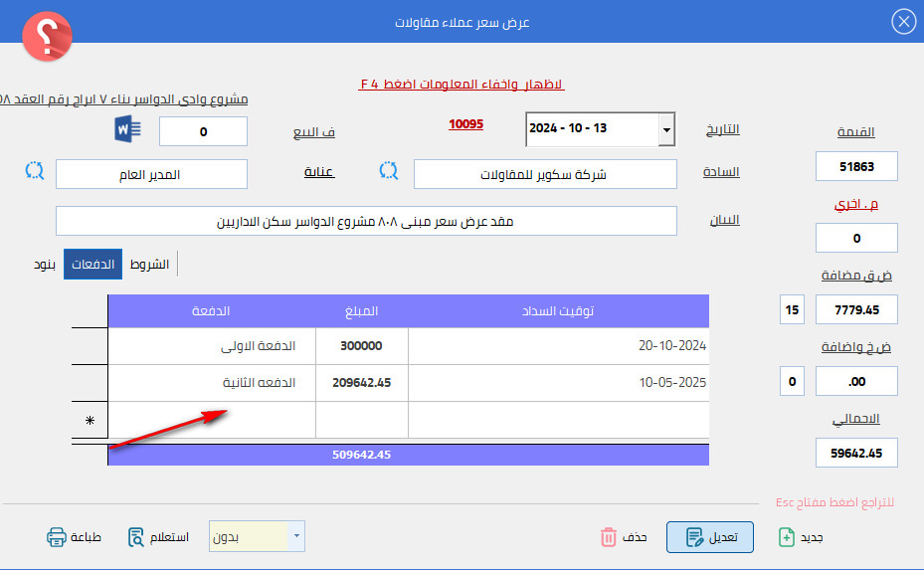Open the بنود tab

(46, 265)
